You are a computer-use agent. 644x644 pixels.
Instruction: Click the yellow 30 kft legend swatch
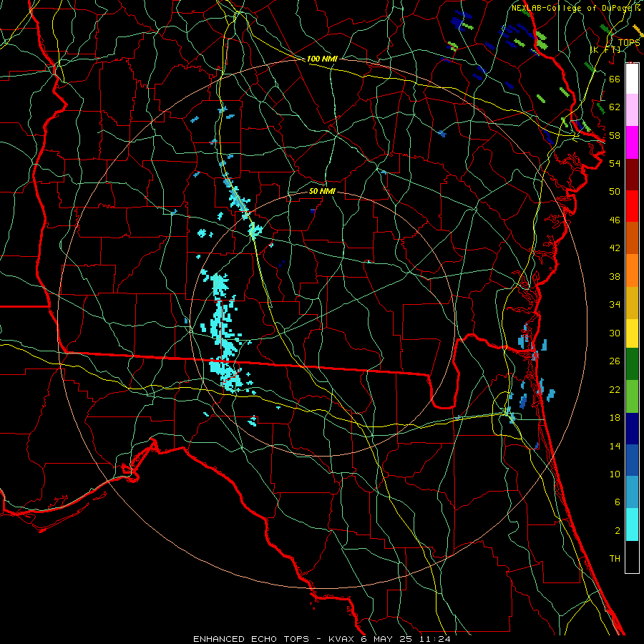pyautogui.click(x=632, y=333)
